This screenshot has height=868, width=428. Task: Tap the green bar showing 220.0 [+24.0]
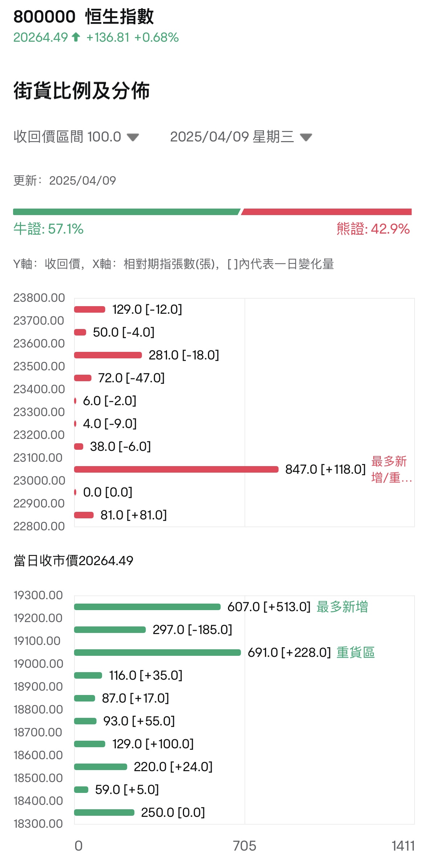coord(101,767)
